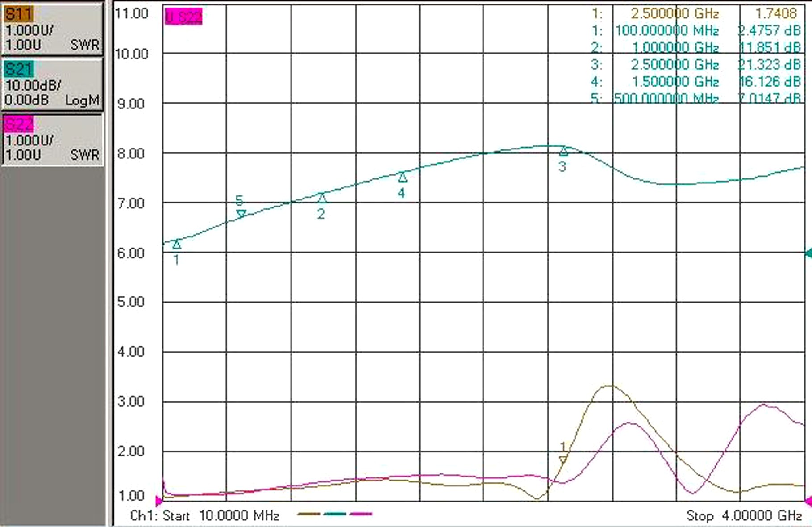Select the orange S11 trace label
This screenshot has width=812, height=527.
18,14
